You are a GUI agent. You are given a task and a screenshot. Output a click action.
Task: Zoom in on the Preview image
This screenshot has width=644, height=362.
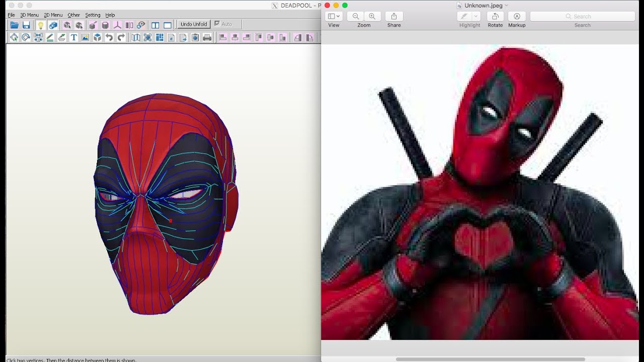pos(372,16)
